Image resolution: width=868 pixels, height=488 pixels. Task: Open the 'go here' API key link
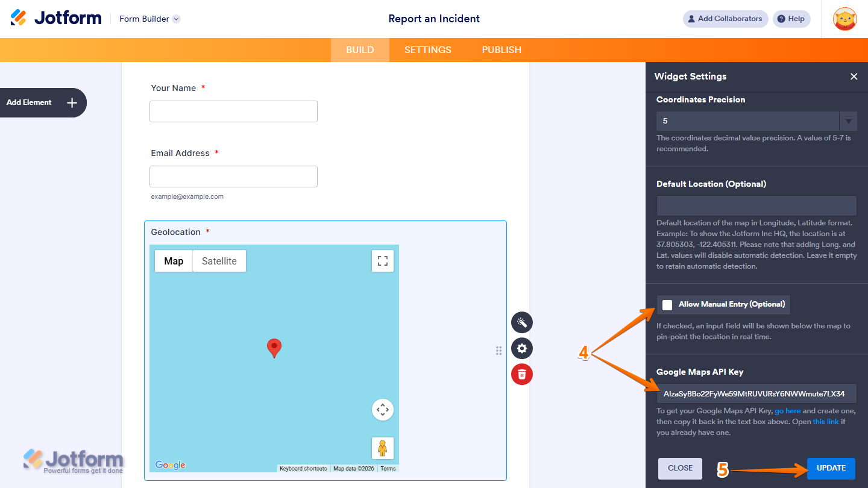pos(788,410)
